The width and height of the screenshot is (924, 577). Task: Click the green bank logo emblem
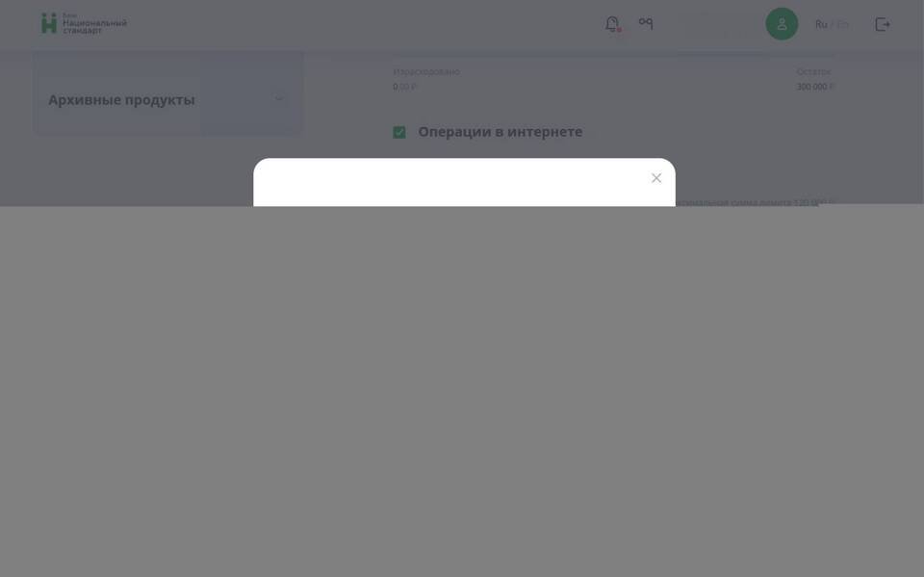(x=49, y=23)
